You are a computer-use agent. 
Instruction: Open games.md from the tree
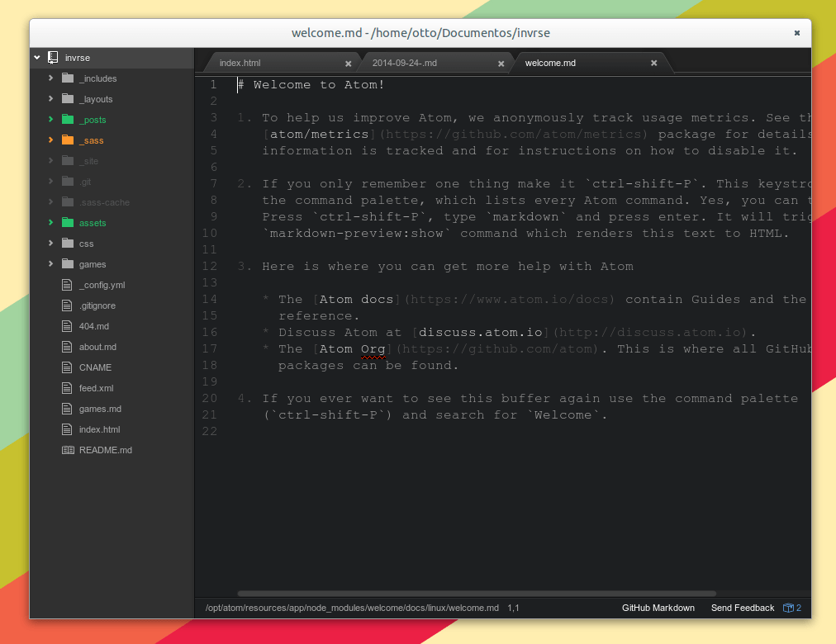pos(100,409)
